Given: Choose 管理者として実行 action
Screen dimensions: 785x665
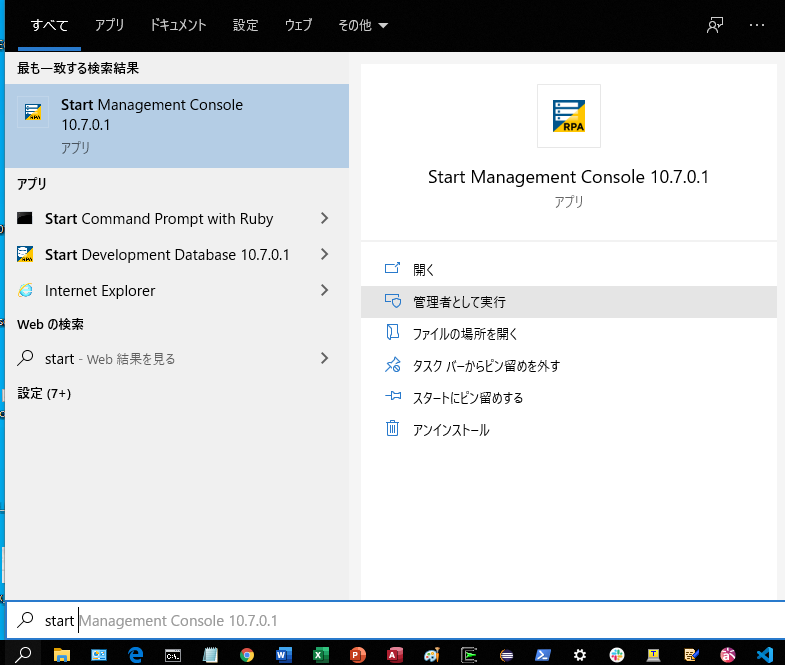Looking at the screenshot, I should tap(569, 302).
